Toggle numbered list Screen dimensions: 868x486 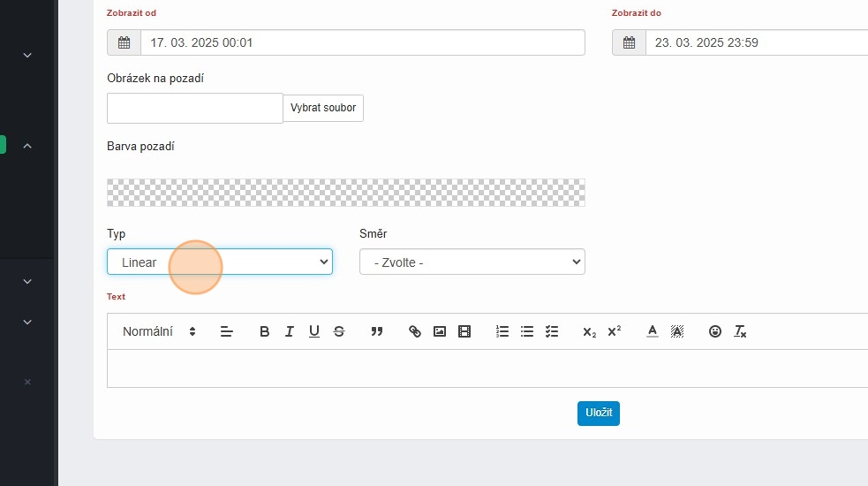[x=502, y=332]
